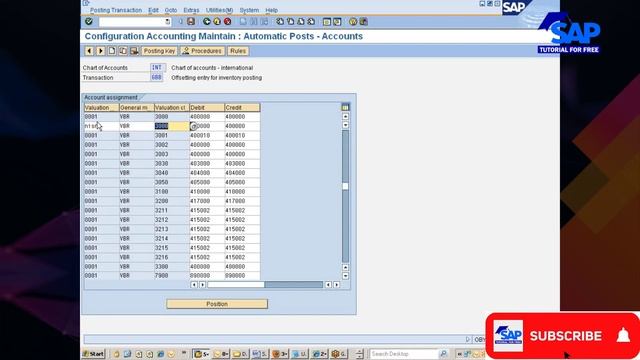Click the General m. column header
This screenshot has height=360, width=640.
137,107
